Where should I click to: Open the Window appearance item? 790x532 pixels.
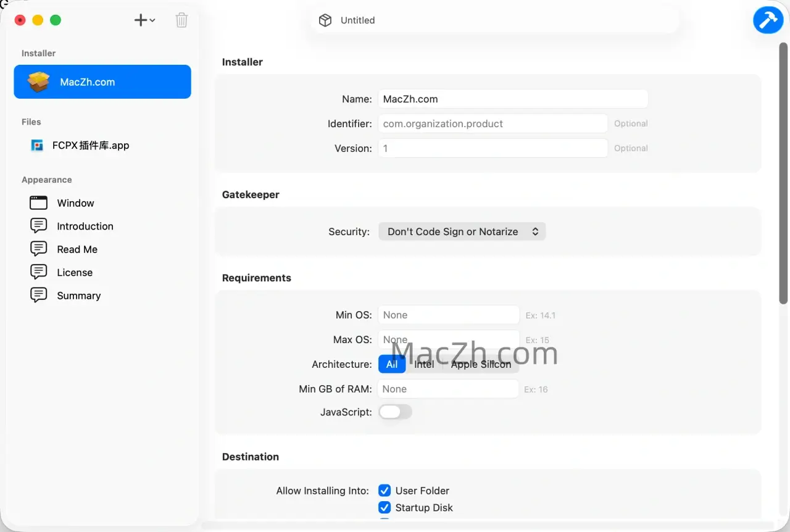[x=39, y=203]
